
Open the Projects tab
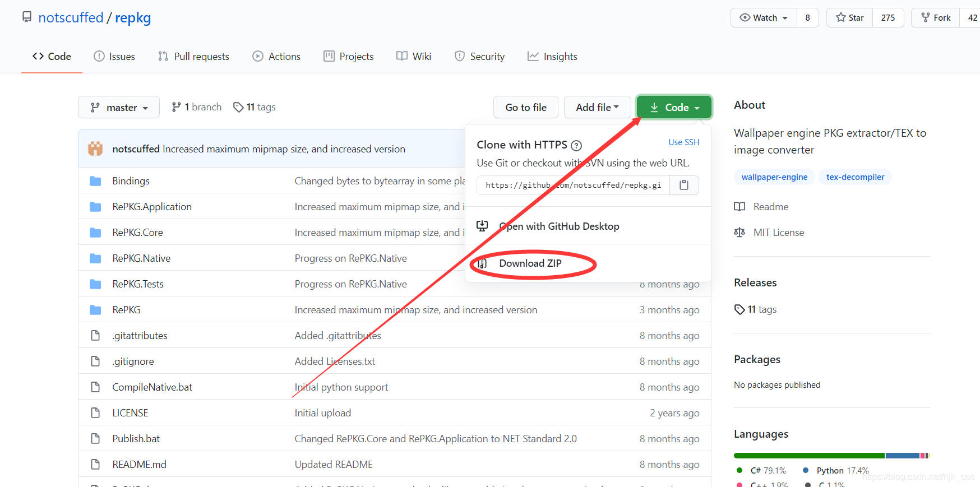tap(348, 57)
